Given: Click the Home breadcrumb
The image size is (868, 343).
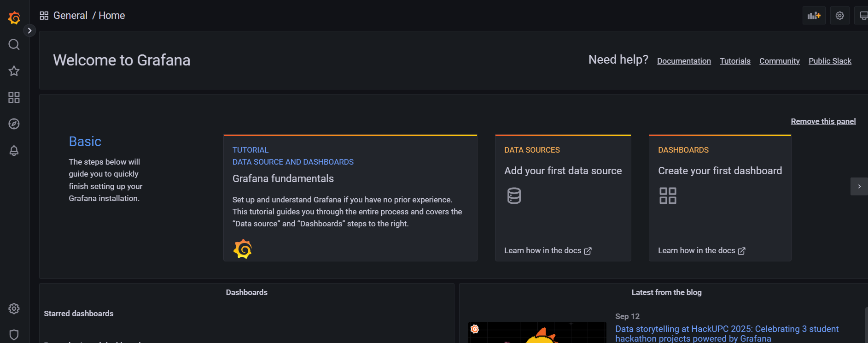Looking at the screenshot, I should tap(112, 16).
